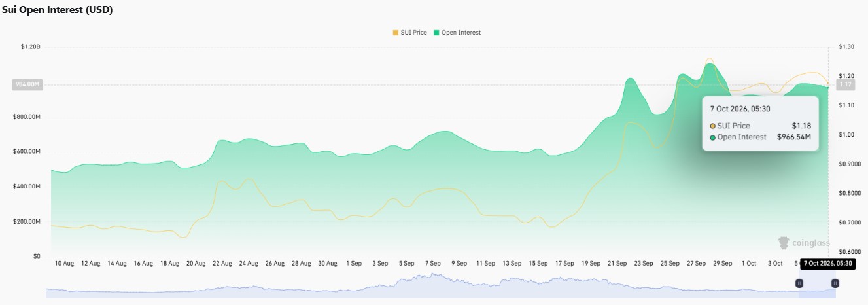Click the 26 Aug date label
Image resolution: width=868 pixels, height=305 pixels.
coord(275,264)
